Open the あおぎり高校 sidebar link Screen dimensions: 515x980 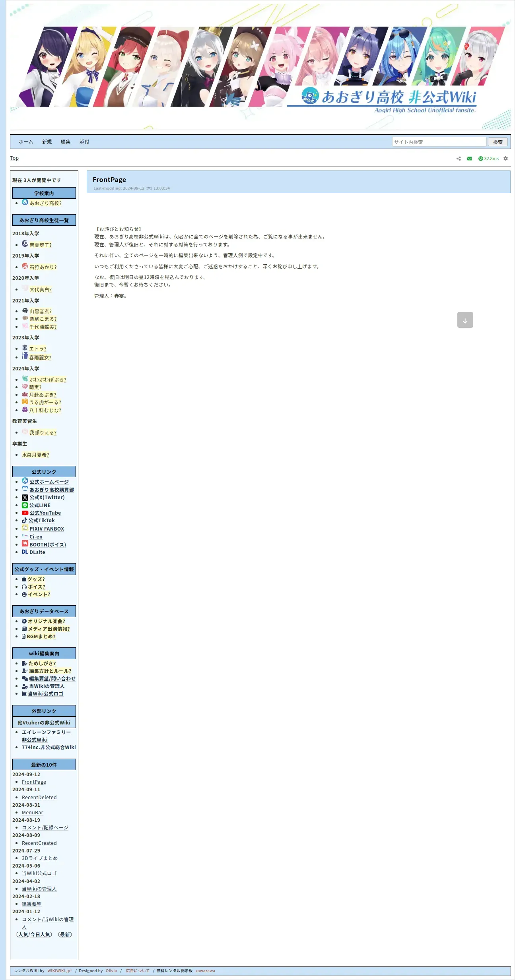tap(46, 203)
